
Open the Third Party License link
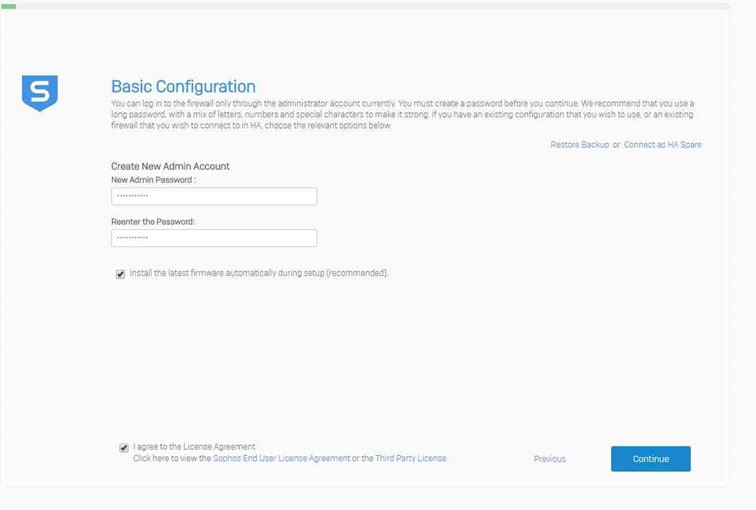(x=410, y=458)
